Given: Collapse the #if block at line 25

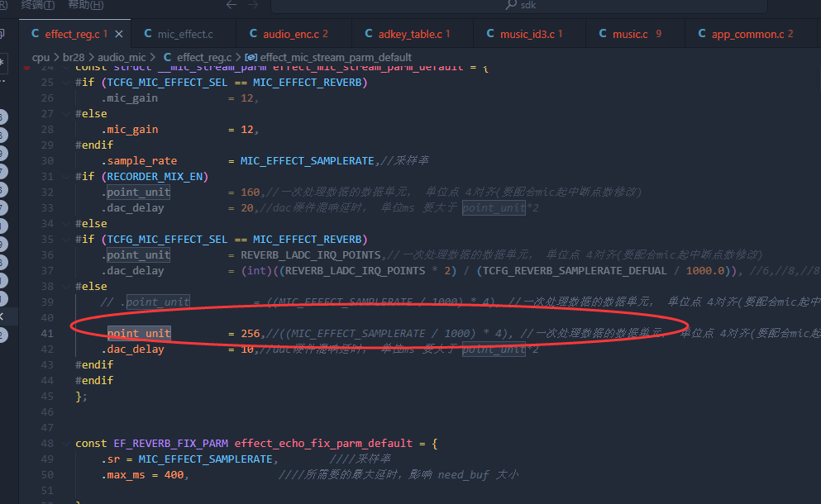Looking at the screenshot, I should 66,82.
